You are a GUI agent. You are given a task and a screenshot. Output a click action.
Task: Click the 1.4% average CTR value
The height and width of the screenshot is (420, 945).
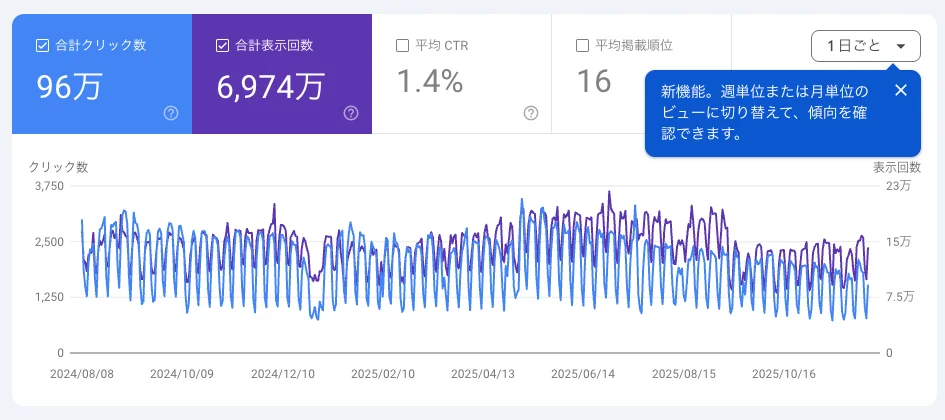pyautogui.click(x=430, y=81)
